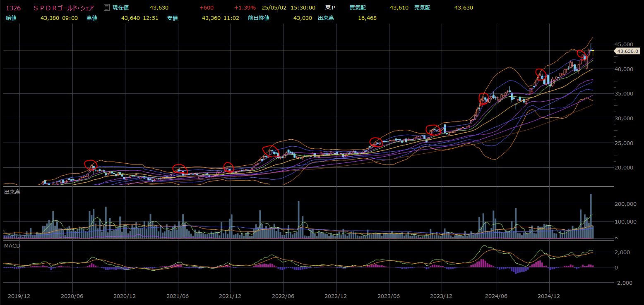Click the 始値 label
Image resolution: width=644 pixels, height=305 pixels.
tap(11, 18)
